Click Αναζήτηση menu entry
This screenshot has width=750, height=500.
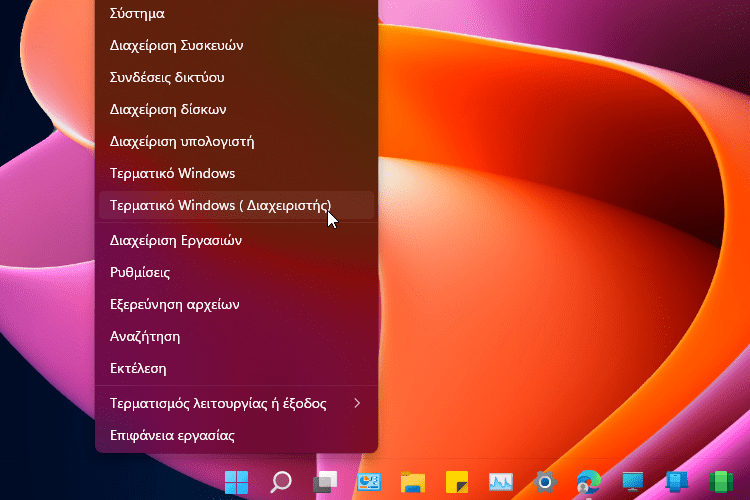[236, 336]
